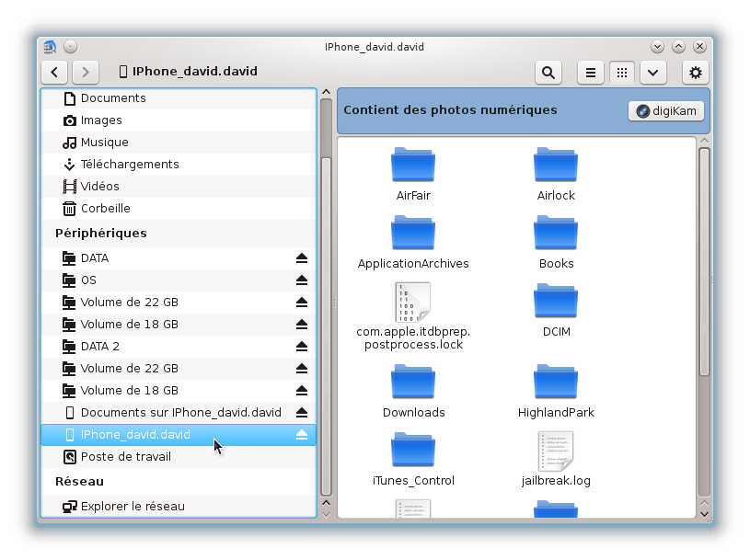
Task: Eject Documents sur IPhone_david.david
Action: [x=301, y=413]
